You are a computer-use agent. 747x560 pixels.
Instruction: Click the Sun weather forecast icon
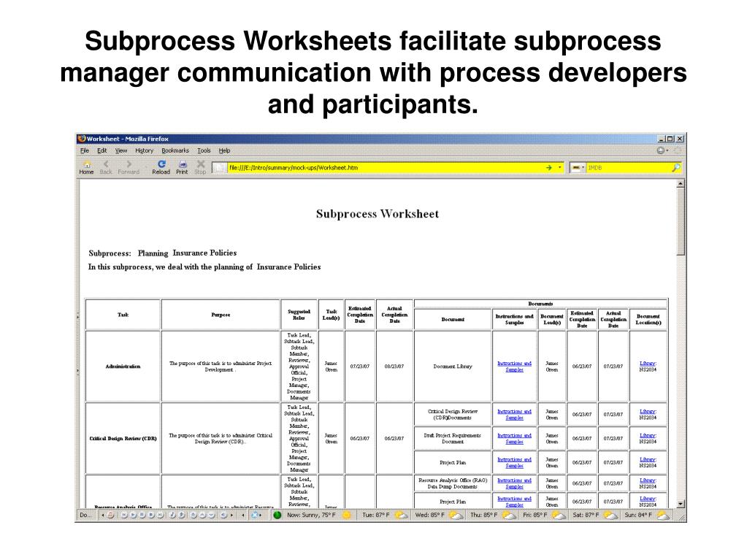click(x=663, y=515)
